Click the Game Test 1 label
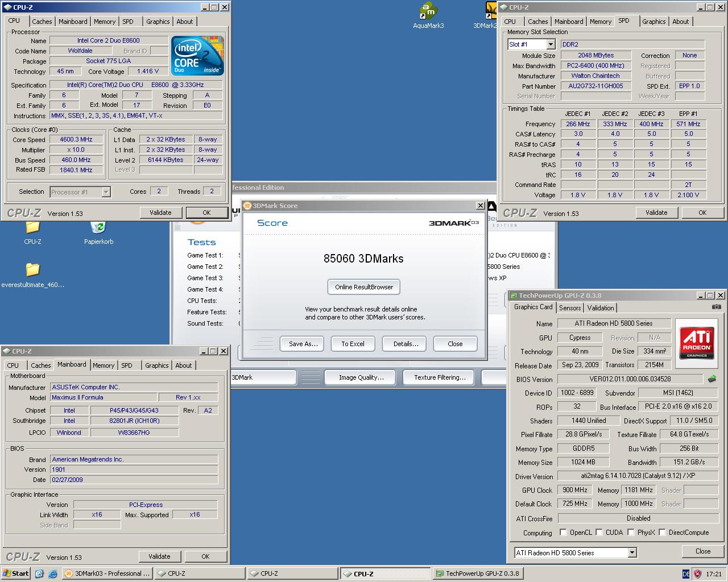This screenshot has width=728, height=582. coord(205,255)
